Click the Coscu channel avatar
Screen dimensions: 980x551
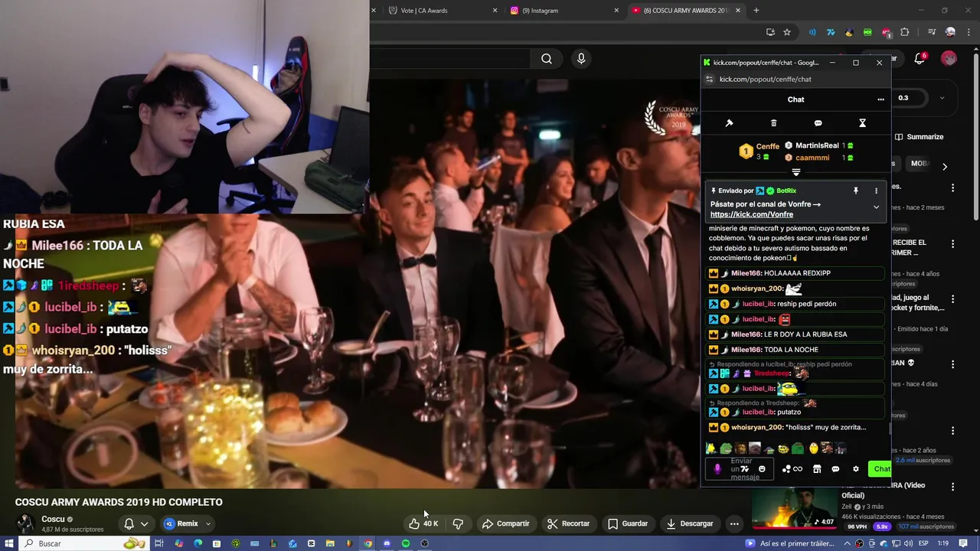[25, 523]
